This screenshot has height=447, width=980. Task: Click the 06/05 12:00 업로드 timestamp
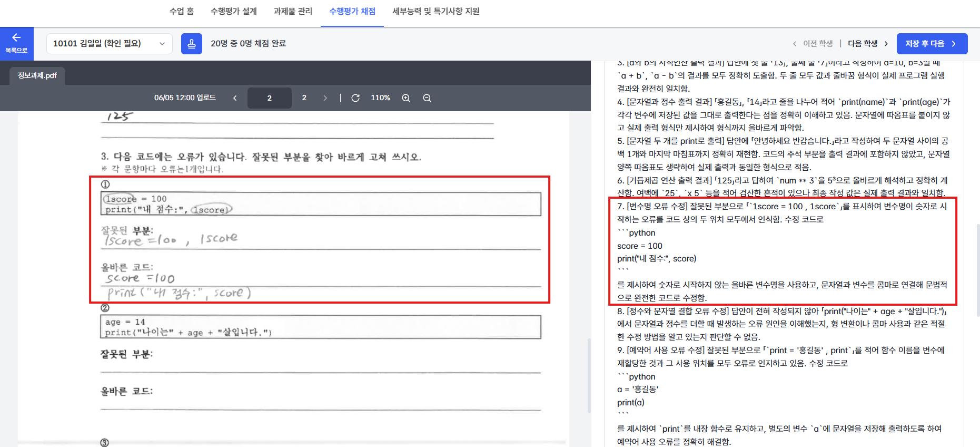(185, 98)
